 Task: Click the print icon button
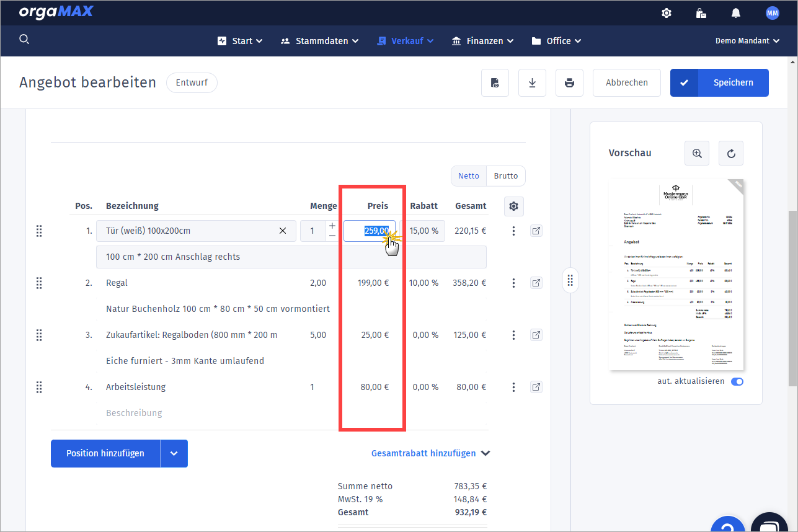coord(569,82)
